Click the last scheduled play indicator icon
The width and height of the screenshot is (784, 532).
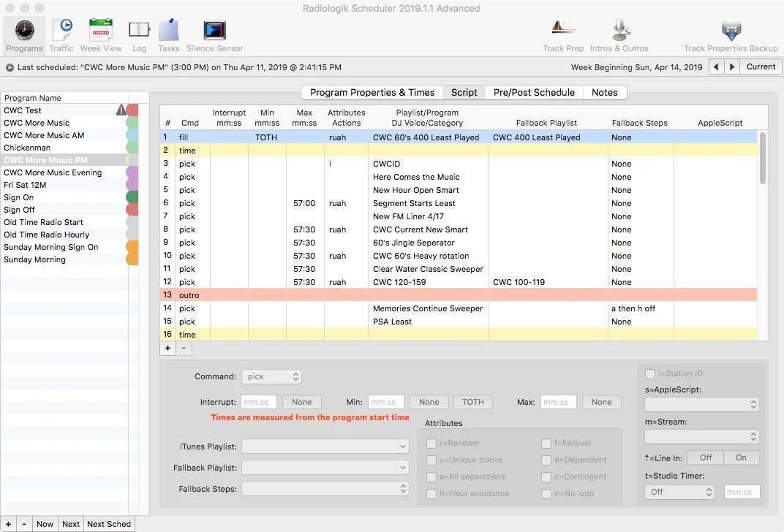pyautogui.click(x=10, y=67)
